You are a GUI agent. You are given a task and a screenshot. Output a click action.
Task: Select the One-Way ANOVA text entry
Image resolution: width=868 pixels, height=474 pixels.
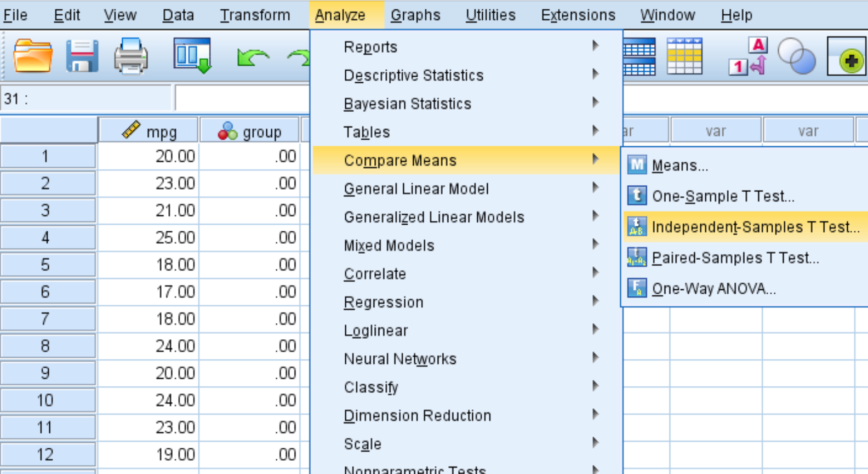click(x=714, y=288)
